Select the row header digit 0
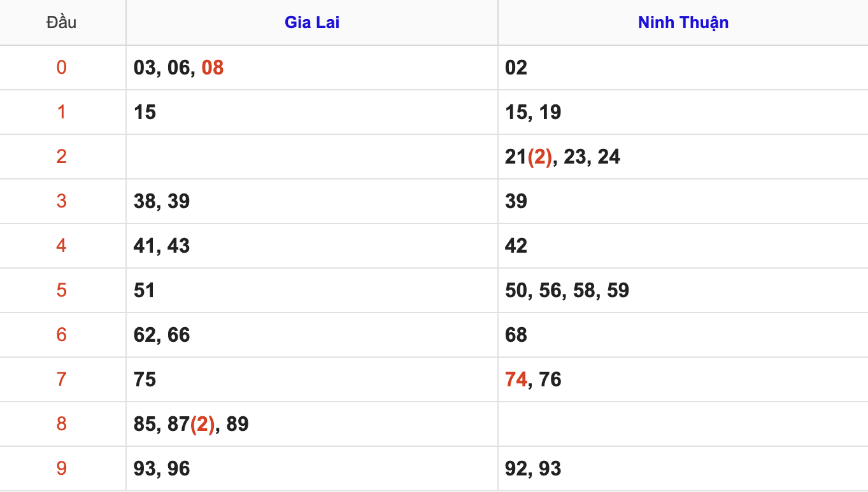 click(x=61, y=67)
